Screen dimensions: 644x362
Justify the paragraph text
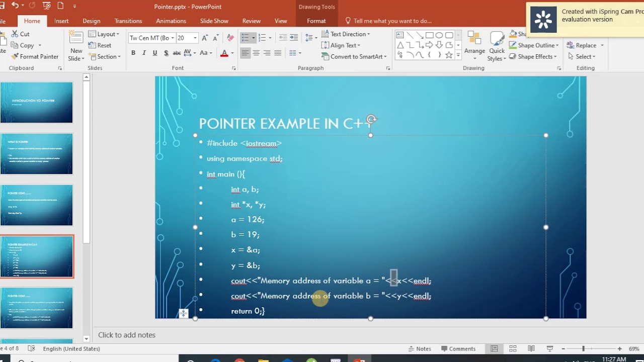tap(278, 53)
